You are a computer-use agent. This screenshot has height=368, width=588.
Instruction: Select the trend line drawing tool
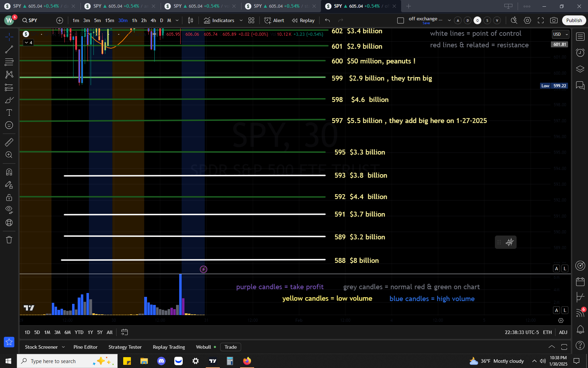[x=9, y=49]
